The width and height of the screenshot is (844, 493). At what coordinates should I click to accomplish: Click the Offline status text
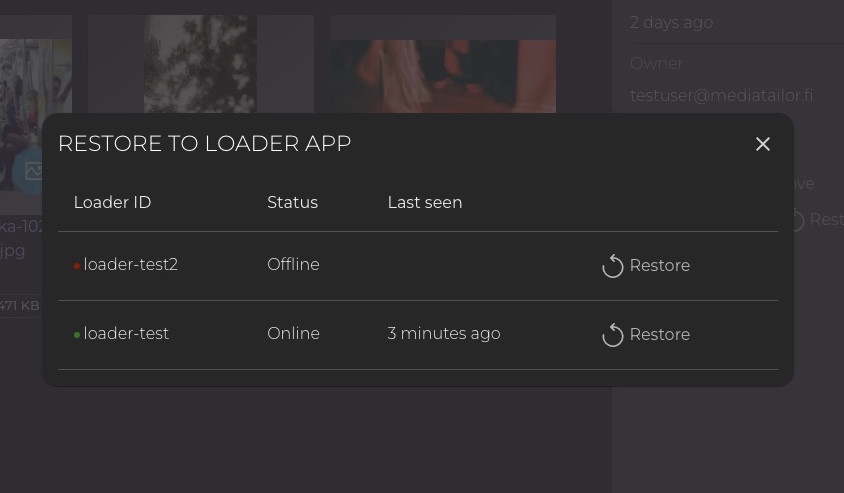click(x=293, y=265)
